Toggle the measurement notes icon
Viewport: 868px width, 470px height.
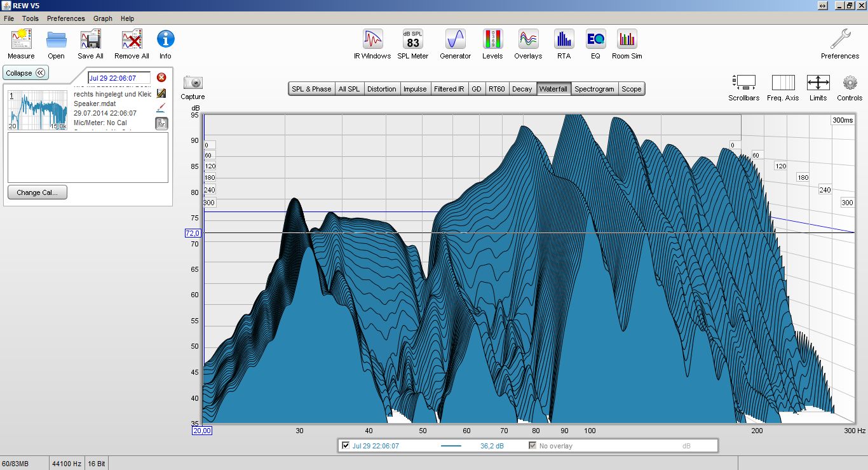click(x=161, y=123)
